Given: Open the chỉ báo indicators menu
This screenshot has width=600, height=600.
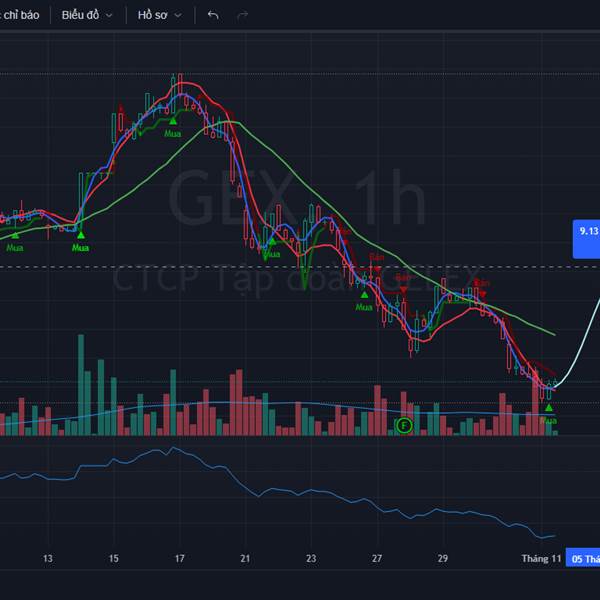Looking at the screenshot, I should click(20, 15).
